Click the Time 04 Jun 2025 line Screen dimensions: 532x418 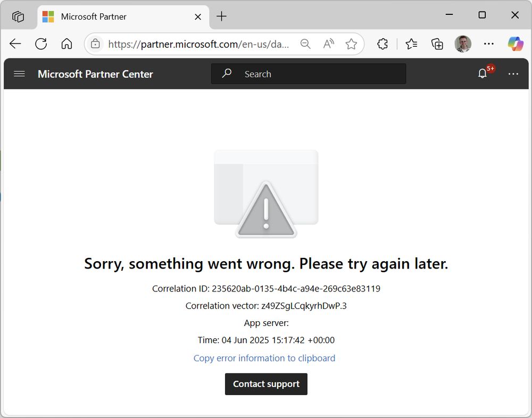[x=266, y=340]
